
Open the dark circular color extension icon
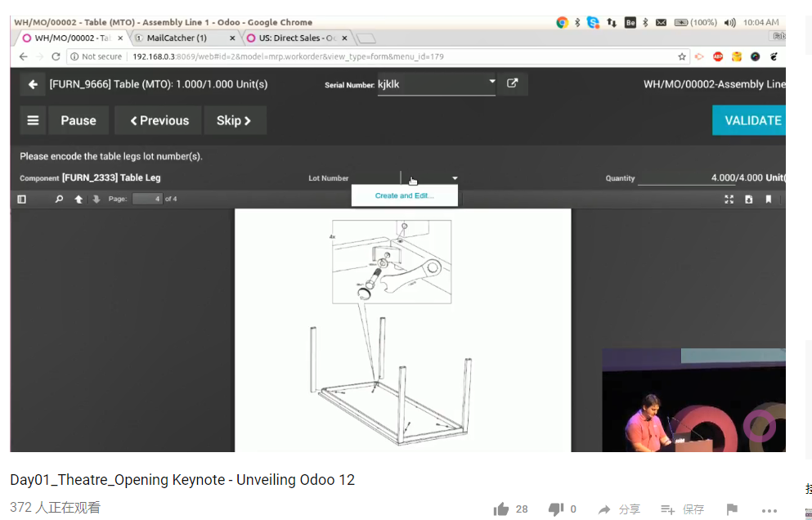click(755, 56)
